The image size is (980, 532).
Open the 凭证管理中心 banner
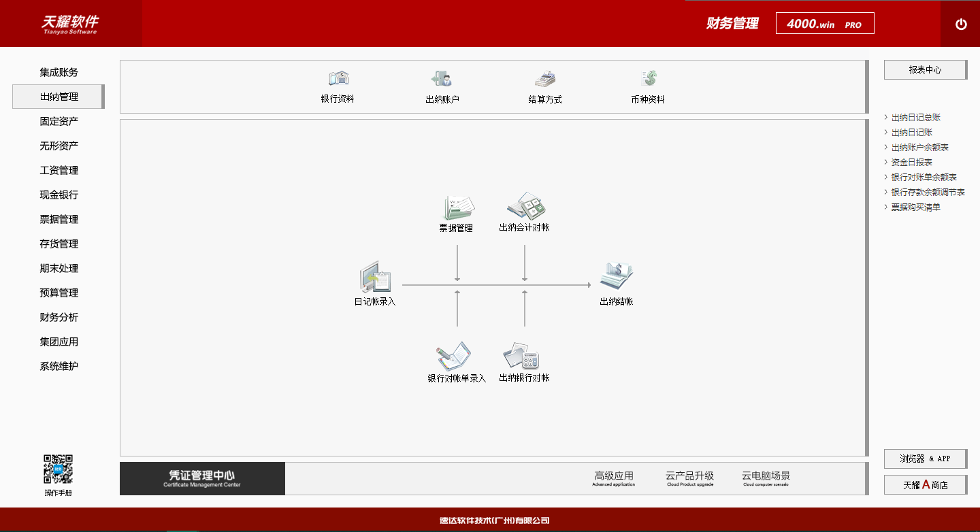point(202,478)
